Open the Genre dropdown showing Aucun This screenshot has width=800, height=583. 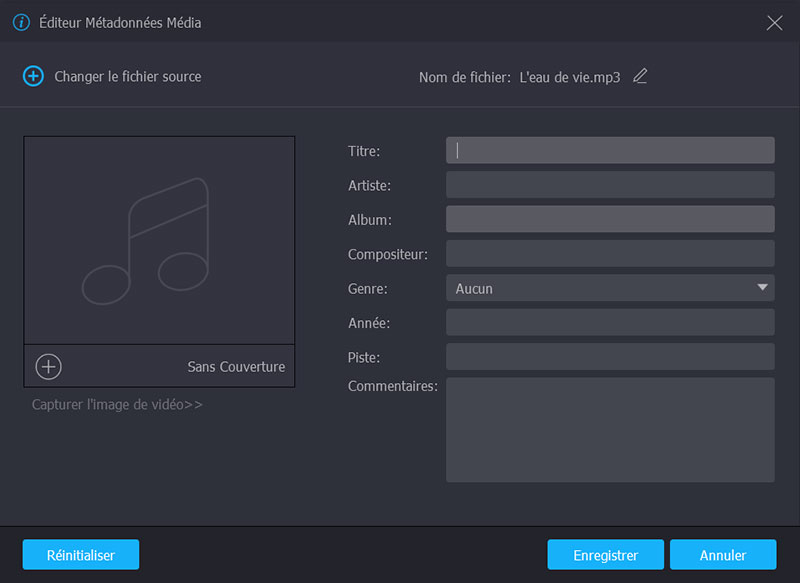click(610, 288)
